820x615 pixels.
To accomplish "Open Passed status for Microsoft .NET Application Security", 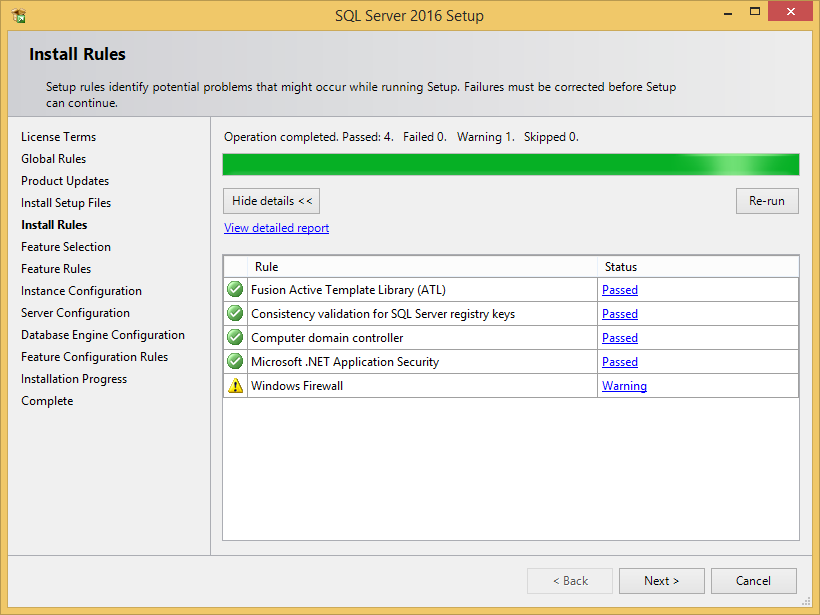I will pos(620,362).
